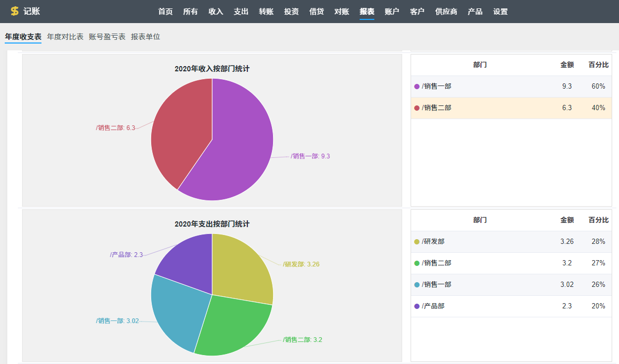Image resolution: width=619 pixels, height=364 pixels.
Task: Open the 首页 menu item
Action: (x=165, y=12)
